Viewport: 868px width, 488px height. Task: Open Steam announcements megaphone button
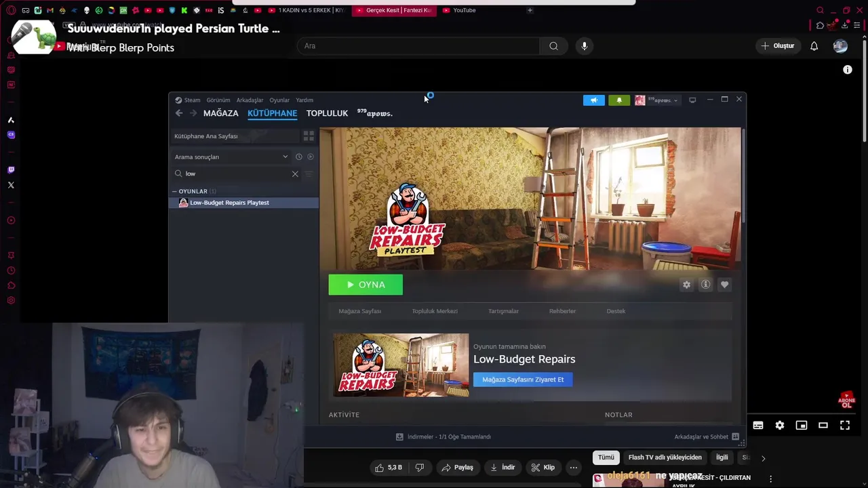(593, 100)
